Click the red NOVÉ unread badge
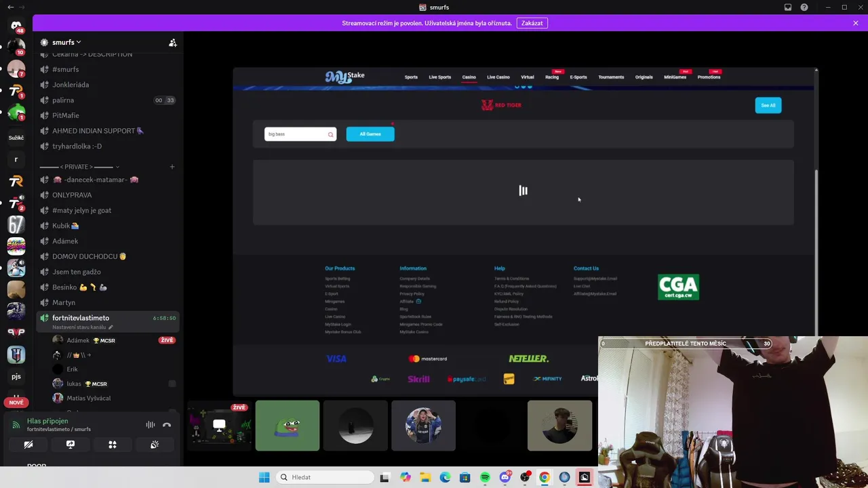This screenshot has width=868, height=488. point(16,403)
